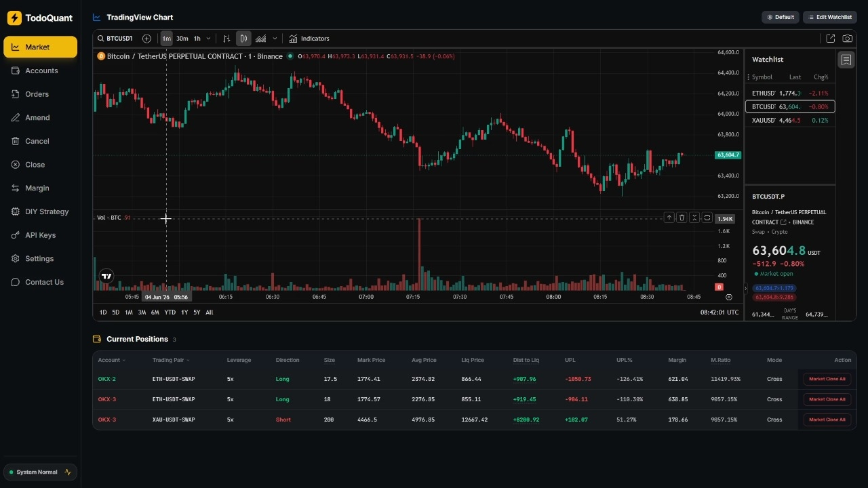Image resolution: width=868 pixels, height=488 pixels.
Task: Select the 5D date range
Action: point(115,312)
